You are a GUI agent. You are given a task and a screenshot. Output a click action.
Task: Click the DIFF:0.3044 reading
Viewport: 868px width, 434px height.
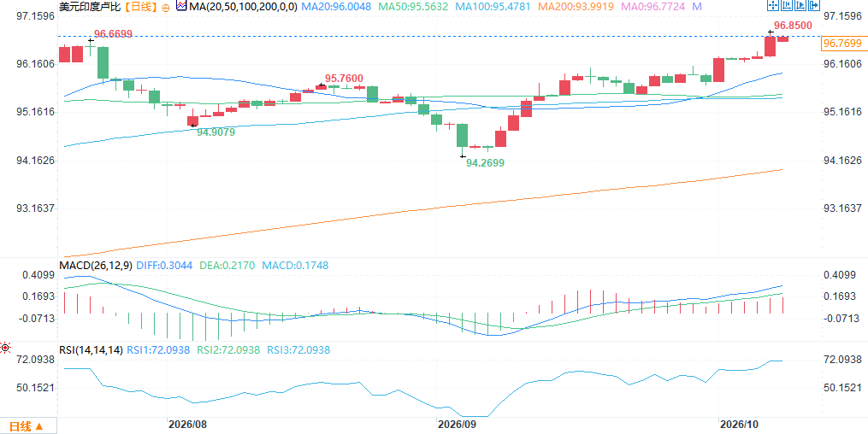click(x=164, y=266)
